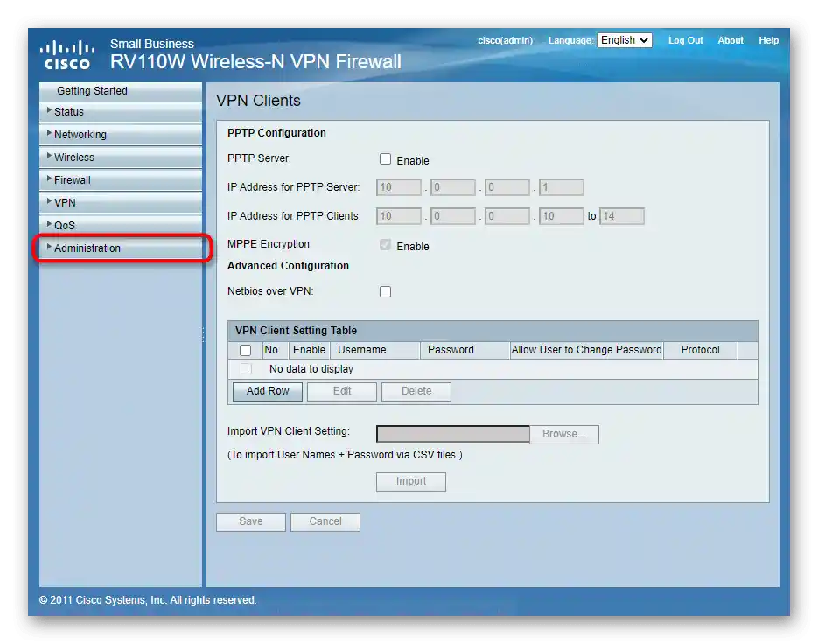Expand the Networking menu arrow
818x644 pixels.
[x=49, y=133]
